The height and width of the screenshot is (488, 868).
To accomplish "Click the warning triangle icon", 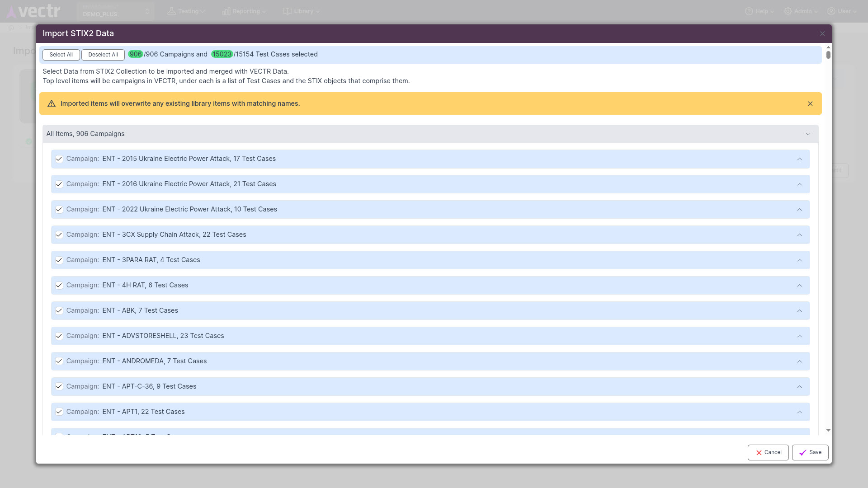I will click(52, 104).
